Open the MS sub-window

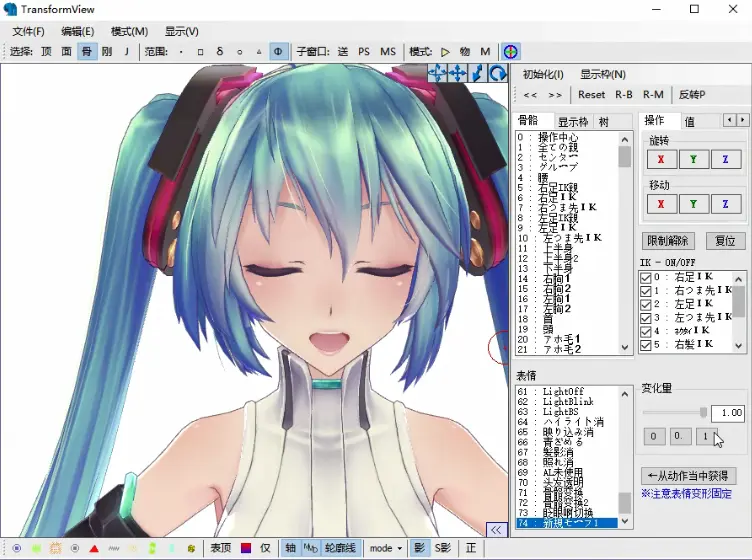[x=388, y=52]
